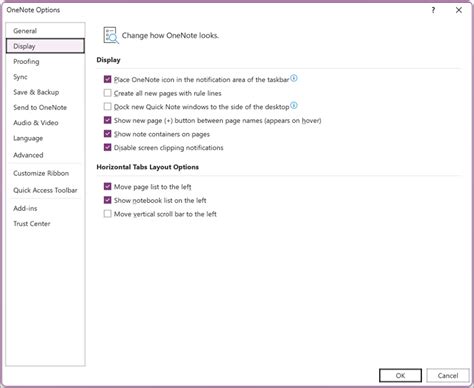Click the Horizontal Tabs Layout Options heading
The image size is (474, 388).
pos(148,167)
